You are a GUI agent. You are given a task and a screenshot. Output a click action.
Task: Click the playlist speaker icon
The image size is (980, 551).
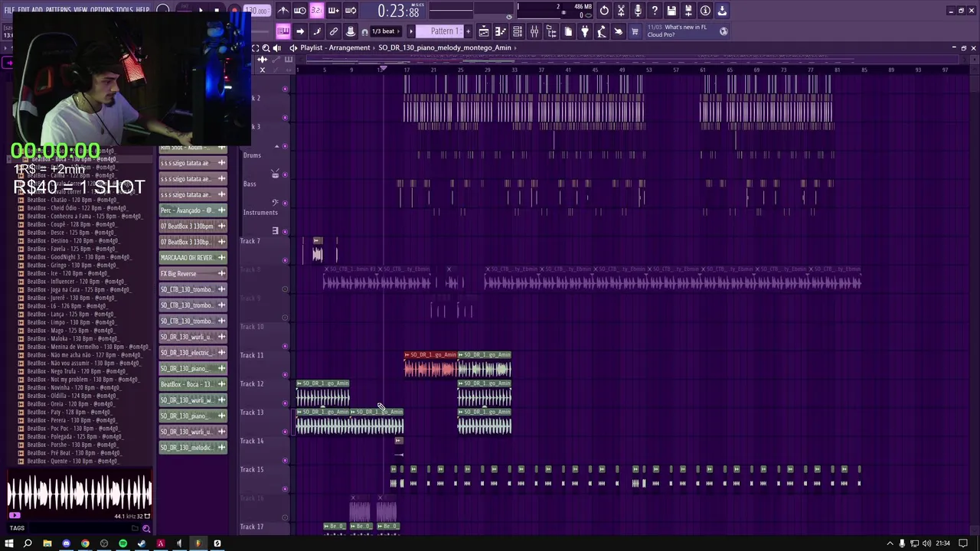pyautogui.click(x=276, y=47)
